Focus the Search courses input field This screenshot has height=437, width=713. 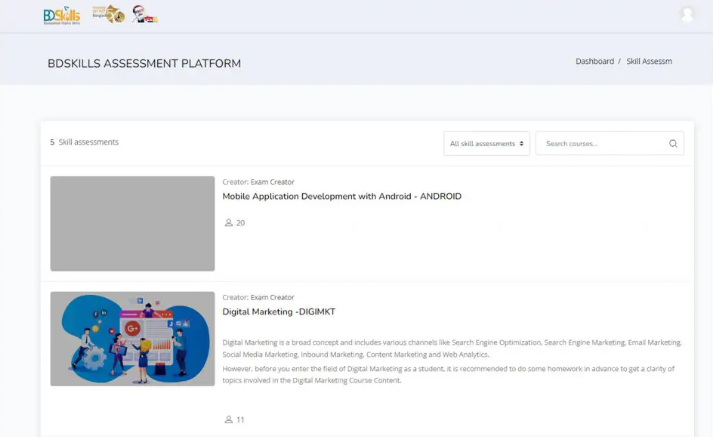click(x=600, y=144)
